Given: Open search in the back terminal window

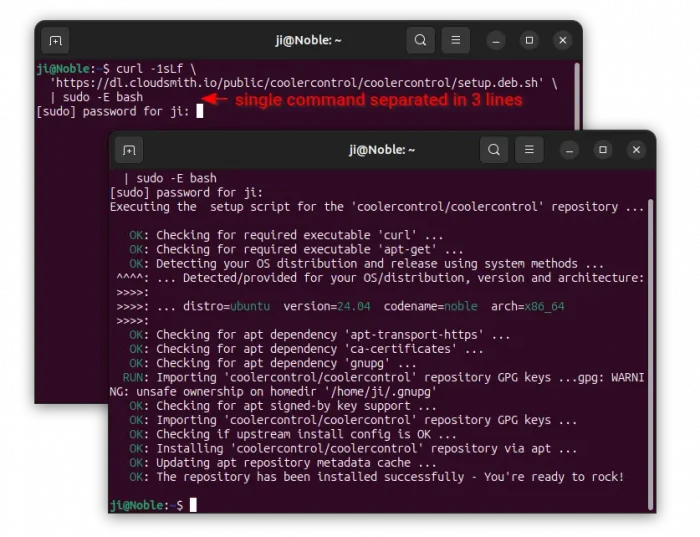Looking at the screenshot, I should 420,40.
